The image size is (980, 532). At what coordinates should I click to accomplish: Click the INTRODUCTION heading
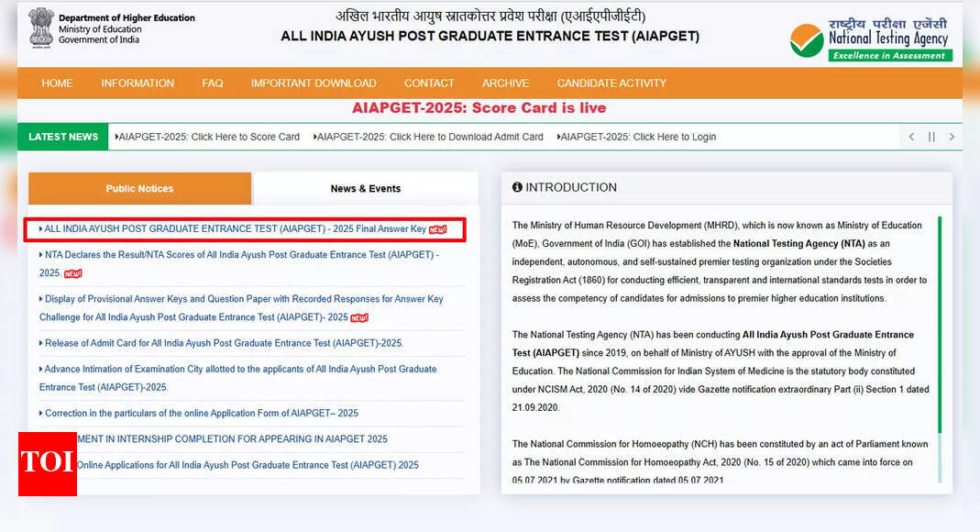click(570, 187)
